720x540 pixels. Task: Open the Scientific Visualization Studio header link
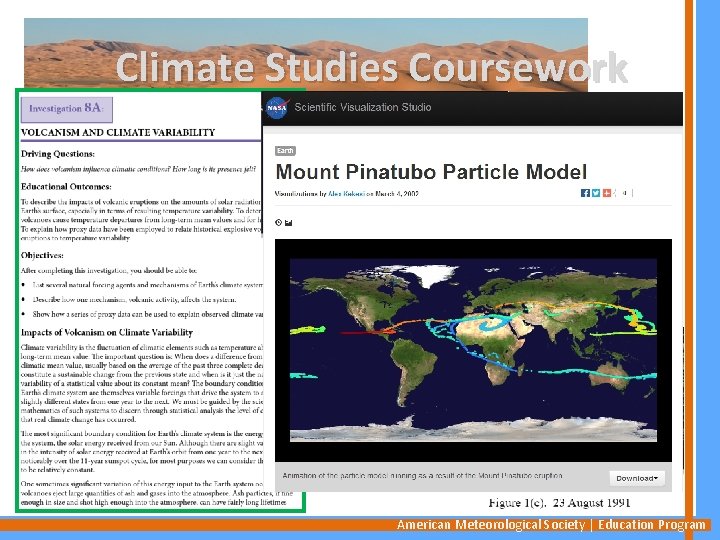click(362, 107)
